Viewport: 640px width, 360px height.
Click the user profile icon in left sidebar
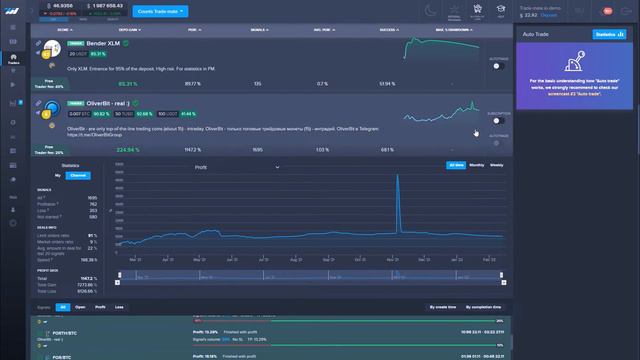[x=13, y=209]
